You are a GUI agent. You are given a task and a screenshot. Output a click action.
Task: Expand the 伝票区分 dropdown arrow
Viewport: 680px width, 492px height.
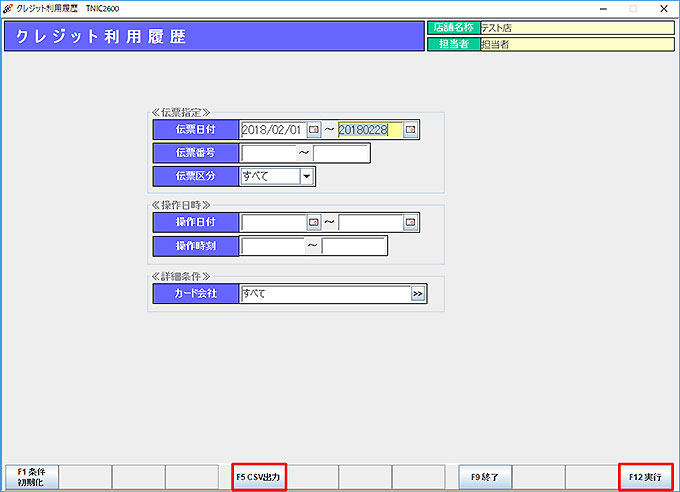tap(307, 176)
